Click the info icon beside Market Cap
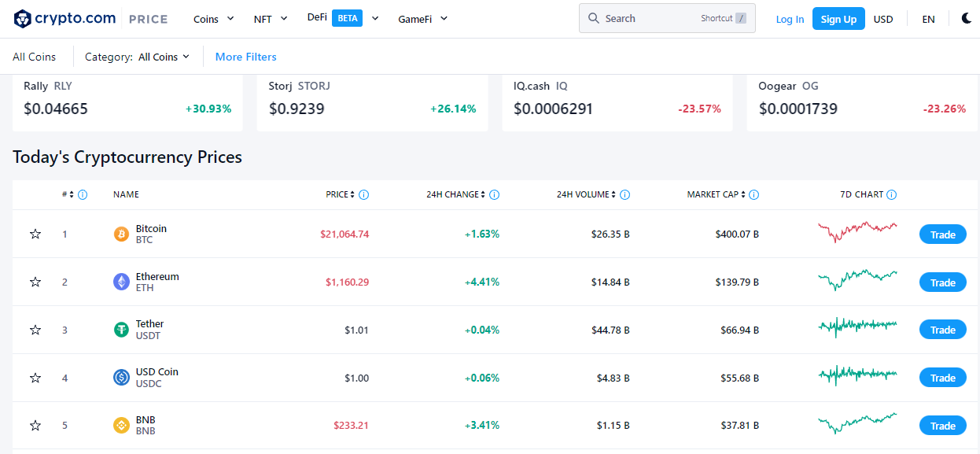 (753, 194)
